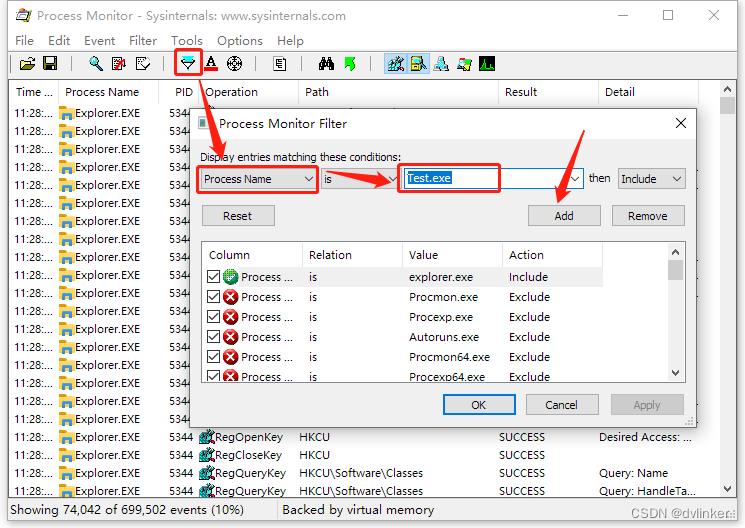The width and height of the screenshot is (745, 528).
Task: Click the Clear display toolbar icon
Action: pyautogui.click(x=142, y=64)
